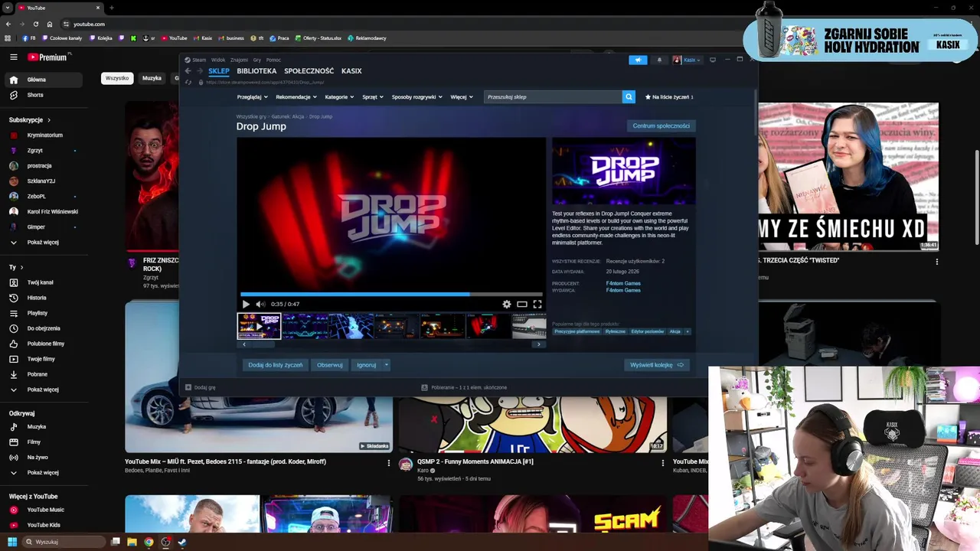Expand the Sprzęt store dropdown
The height and width of the screenshot is (551, 980).
click(x=372, y=97)
